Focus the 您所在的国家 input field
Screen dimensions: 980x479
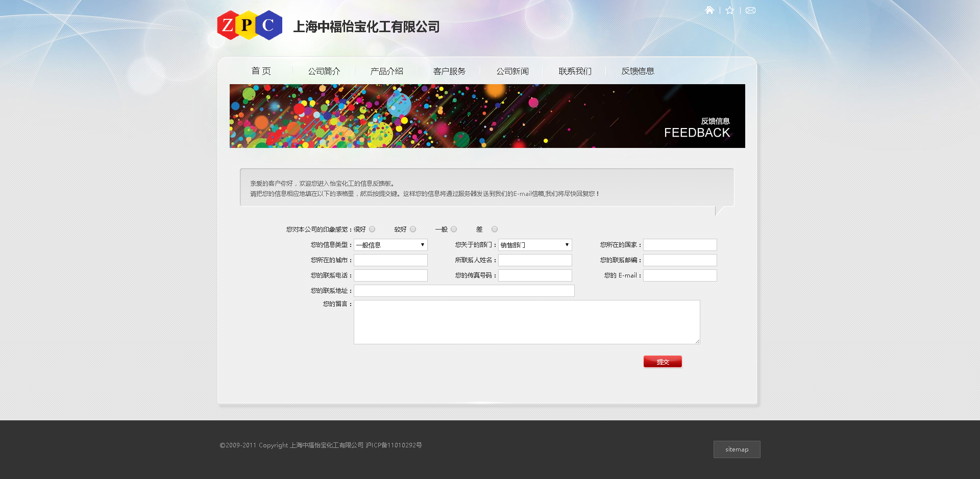pyautogui.click(x=680, y=245)
